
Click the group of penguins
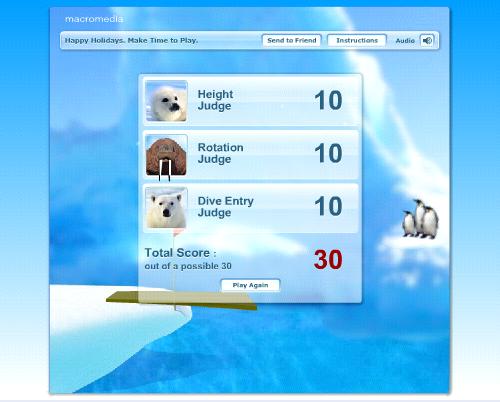pos(420,219)
